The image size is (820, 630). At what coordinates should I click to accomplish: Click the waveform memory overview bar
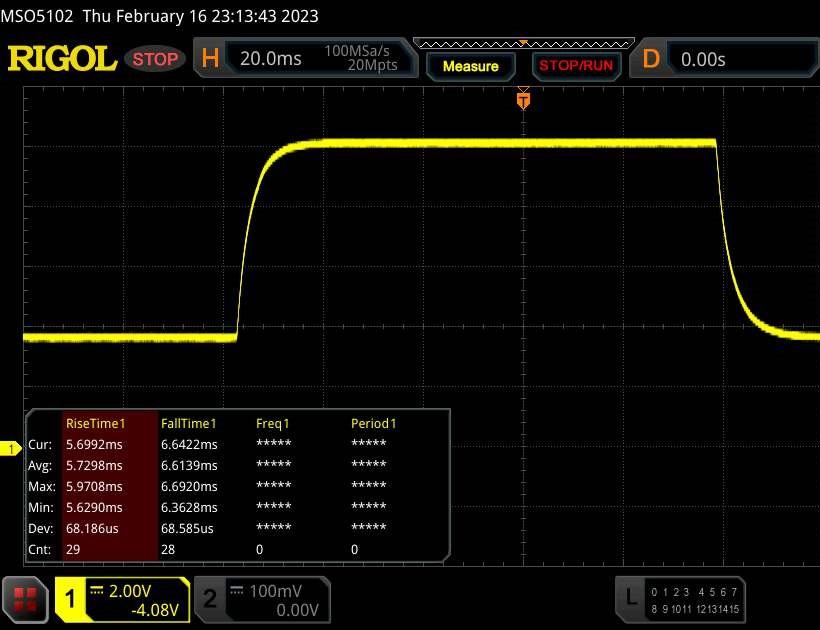tap(522, 43)
